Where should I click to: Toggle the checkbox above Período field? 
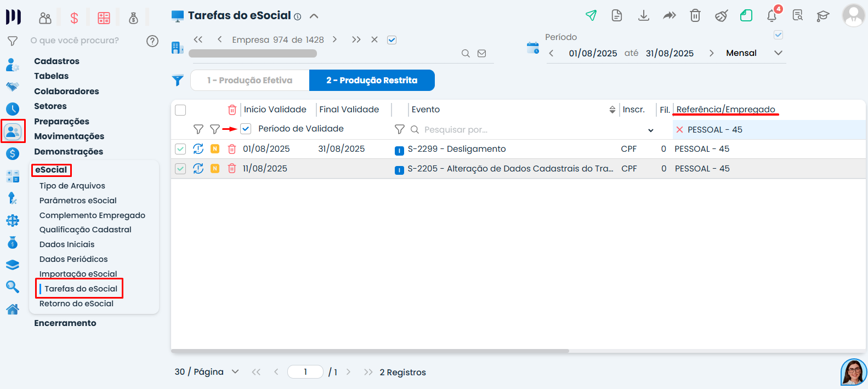coord(778,35)
